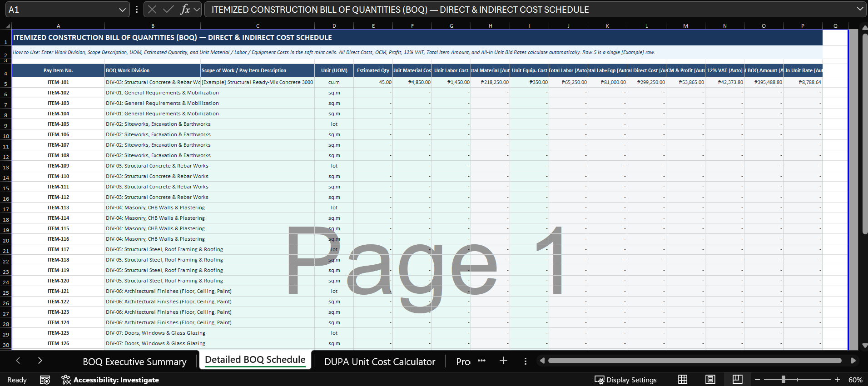Click vertical scrollbar down arrow

864,346
